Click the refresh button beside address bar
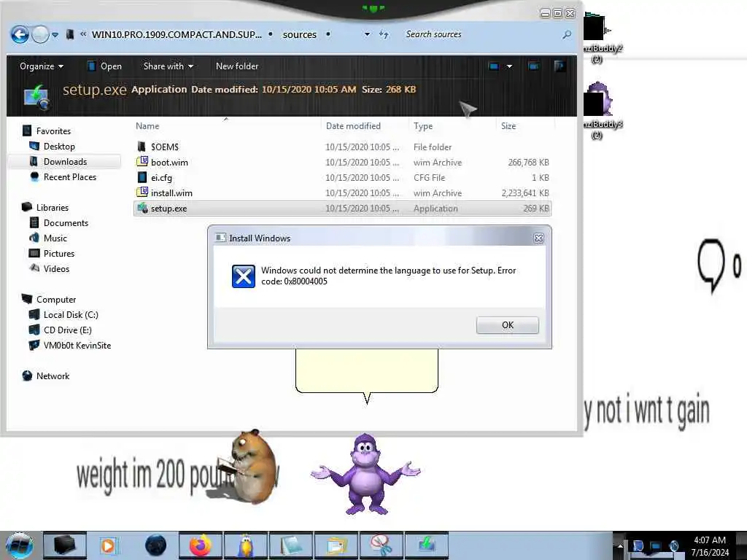This screenshot has width=747, height=560. [384, 34]
